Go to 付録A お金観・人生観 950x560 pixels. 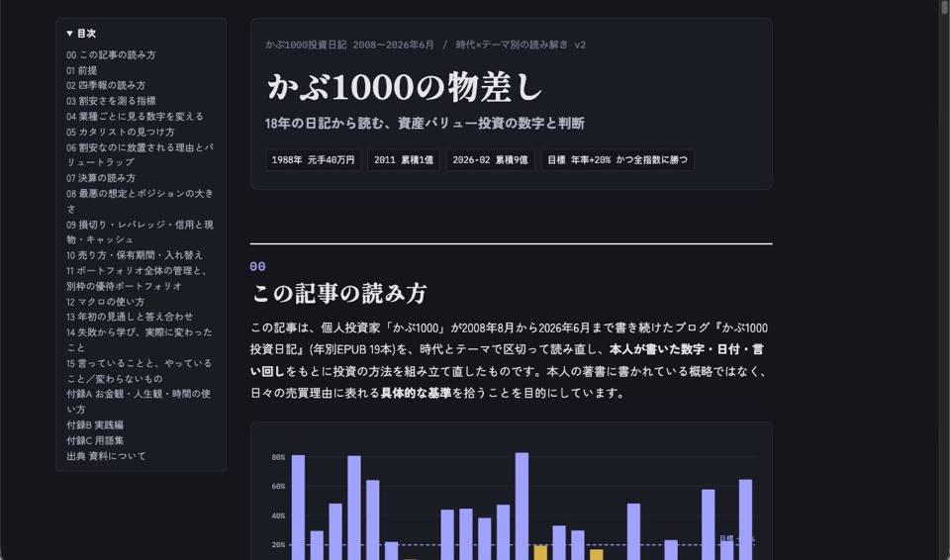139,402
